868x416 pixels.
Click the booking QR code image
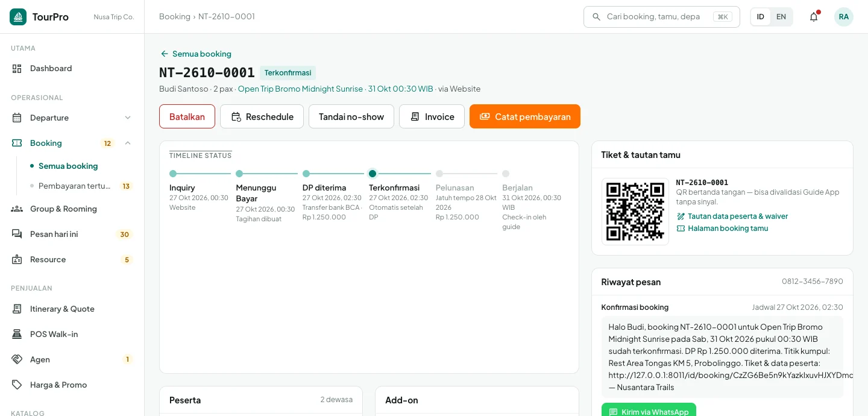635,212
